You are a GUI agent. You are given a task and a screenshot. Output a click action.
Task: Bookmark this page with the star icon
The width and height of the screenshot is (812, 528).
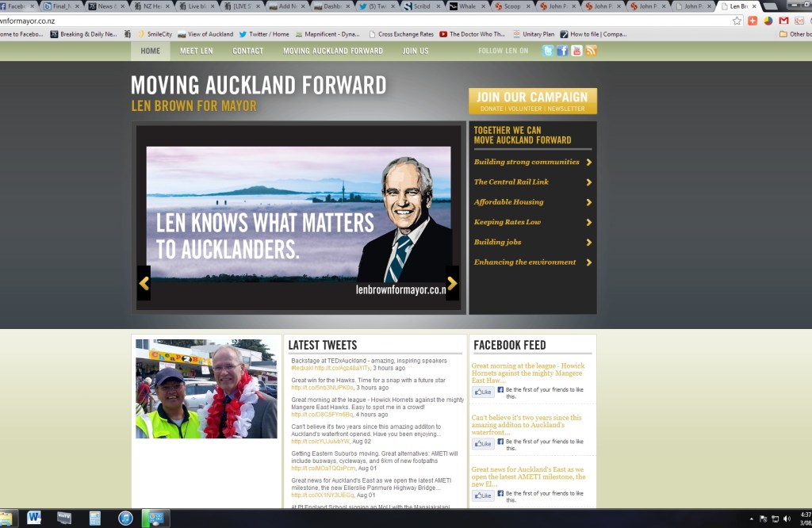pos(737,21)
